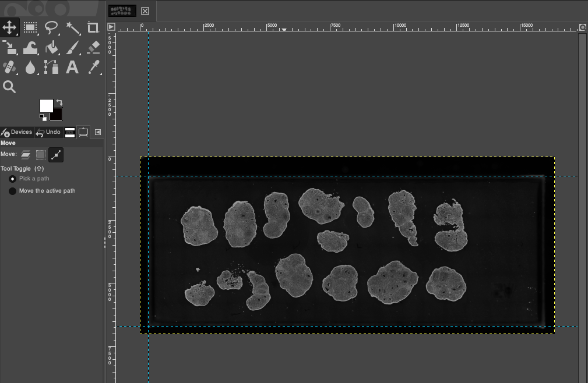Image resolution: width=588 pixels, height=383 pixels.
Task: Choose the Pick a path radio option
Action: point(12,179)
